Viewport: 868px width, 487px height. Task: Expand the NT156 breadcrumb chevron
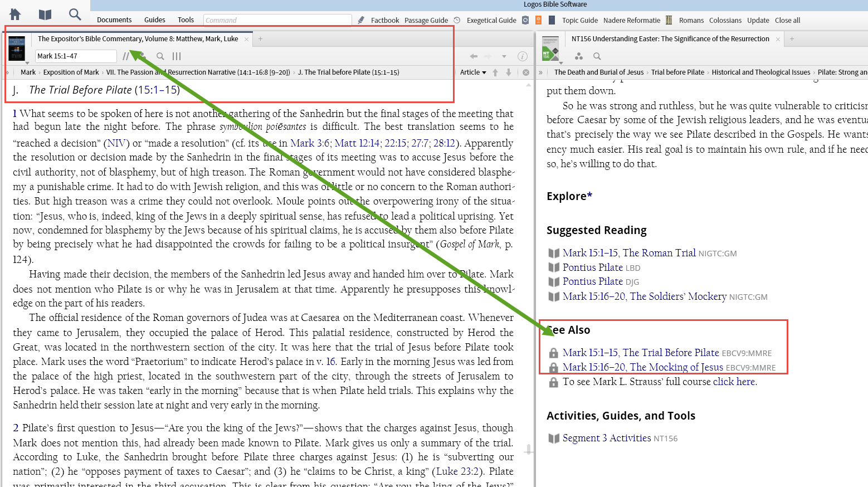tap(540, 72)
